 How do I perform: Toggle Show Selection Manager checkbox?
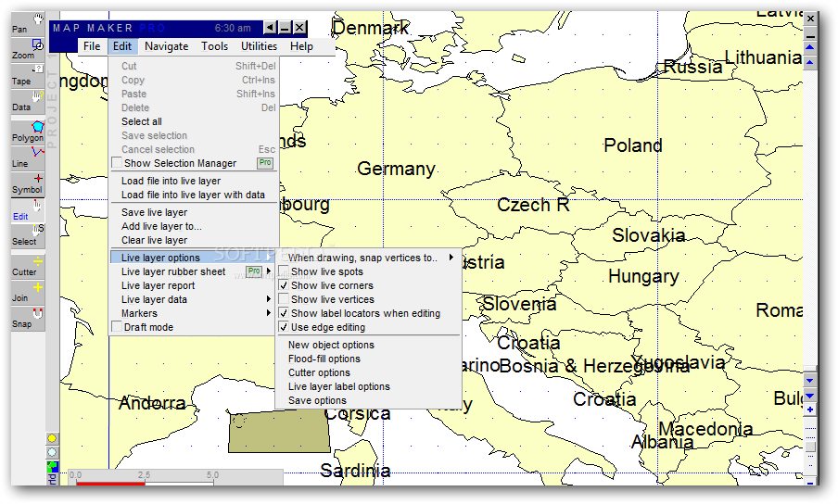[x=117, y=163]
